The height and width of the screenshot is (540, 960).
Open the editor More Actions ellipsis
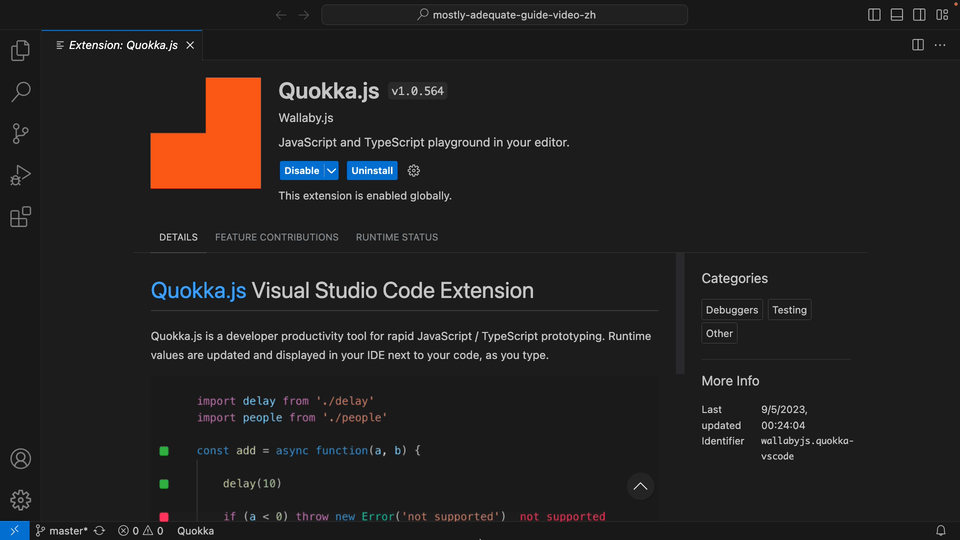click(x=940, y=45)
